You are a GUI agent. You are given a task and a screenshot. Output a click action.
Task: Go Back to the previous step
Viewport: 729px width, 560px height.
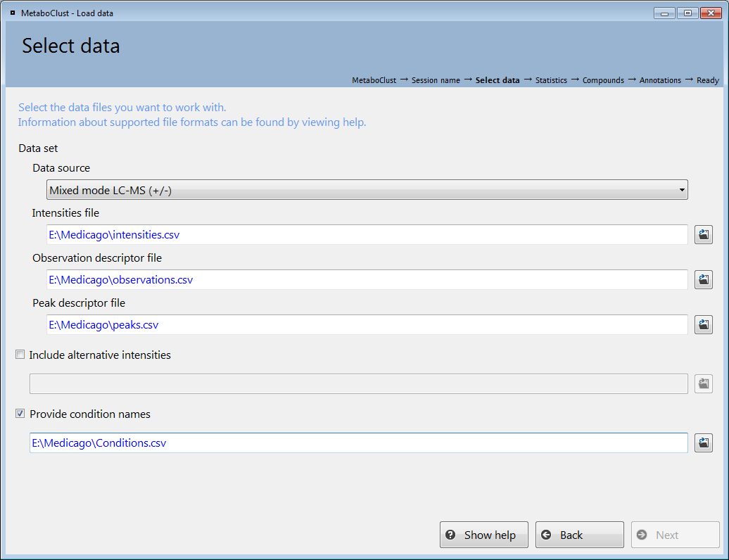tap(579, 535)
